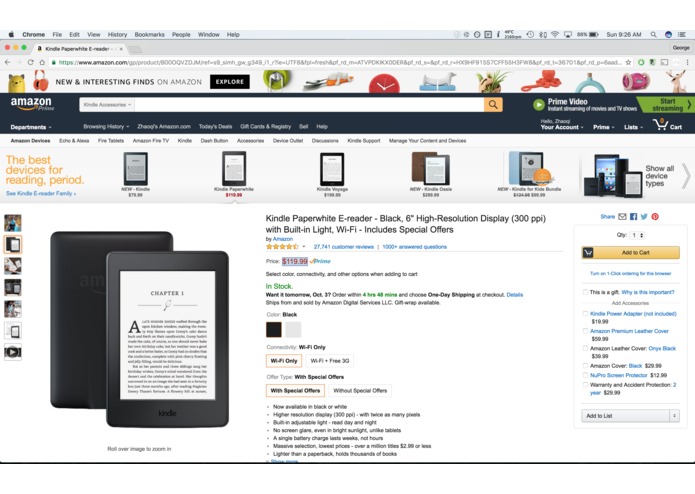Open the Qty quantity dropdown
695x494 pixels.
pyautogui.click(x=637, y=235)
